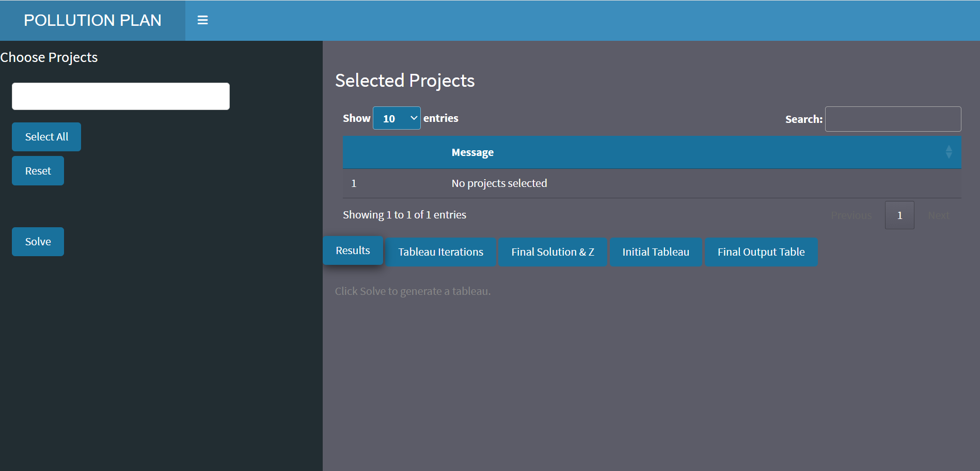
Task: Click the project search box under Choose Projects
Action: (120, 96)
